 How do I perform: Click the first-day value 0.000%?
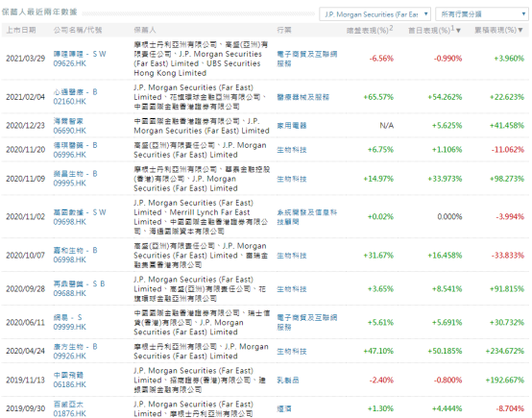pyautogui.click(x=449, y=216)
